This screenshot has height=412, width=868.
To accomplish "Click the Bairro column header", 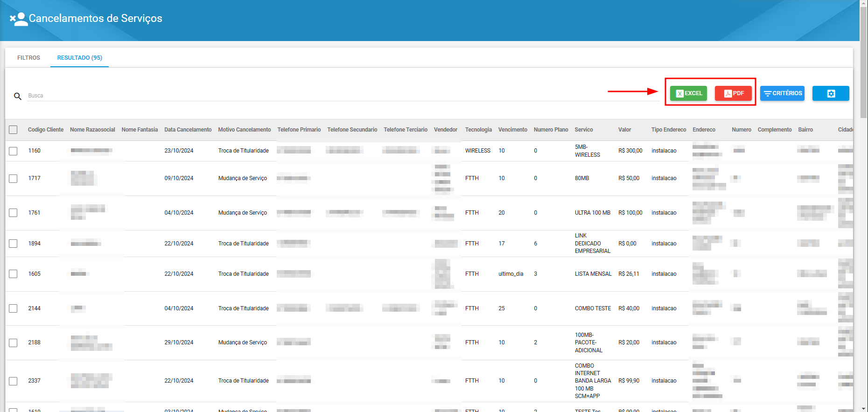I will pyautogui.click(x=805, y=130).
